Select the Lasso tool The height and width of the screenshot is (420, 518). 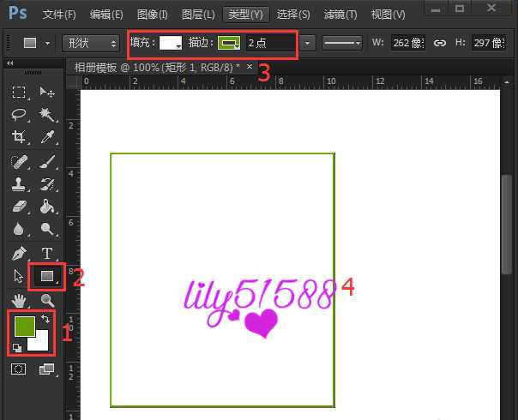point(19,115)
